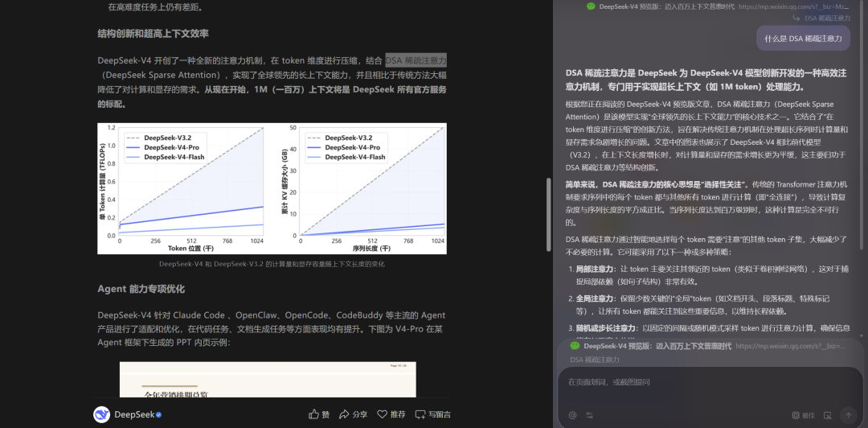Screen dimensions: 868x428
Task: Click the 'DeepSeek-V4-Flash' legend entry in left chart
Action: click(166, 157)
